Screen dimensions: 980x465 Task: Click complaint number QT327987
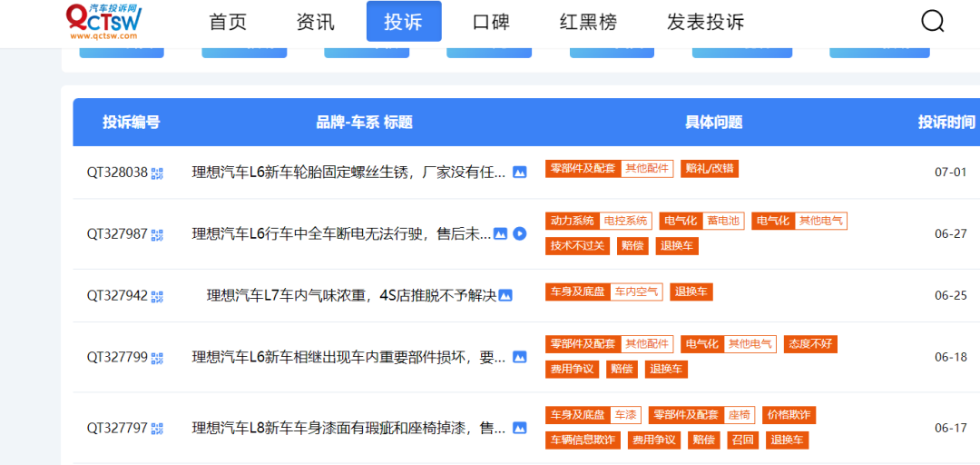[x=117, y=234]
